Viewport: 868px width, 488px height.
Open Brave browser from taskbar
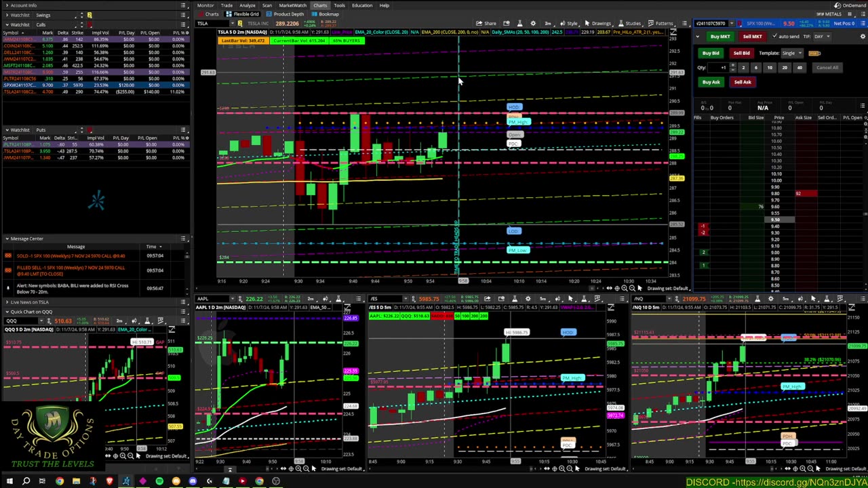[x=109, y=481]
